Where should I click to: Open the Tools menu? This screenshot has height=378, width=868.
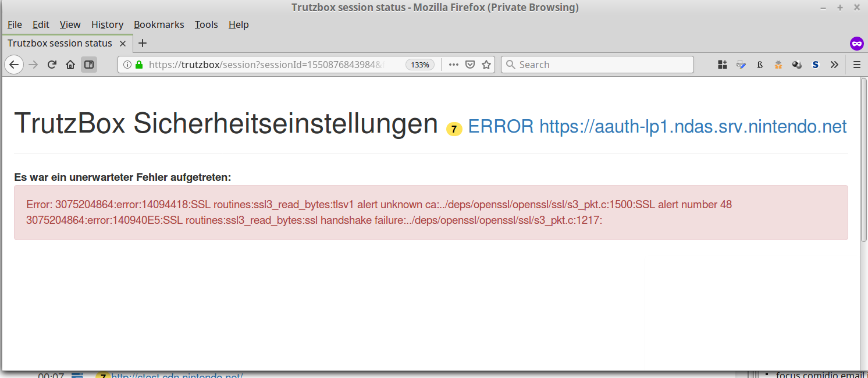pyautogui.click(x=206, y=24)
